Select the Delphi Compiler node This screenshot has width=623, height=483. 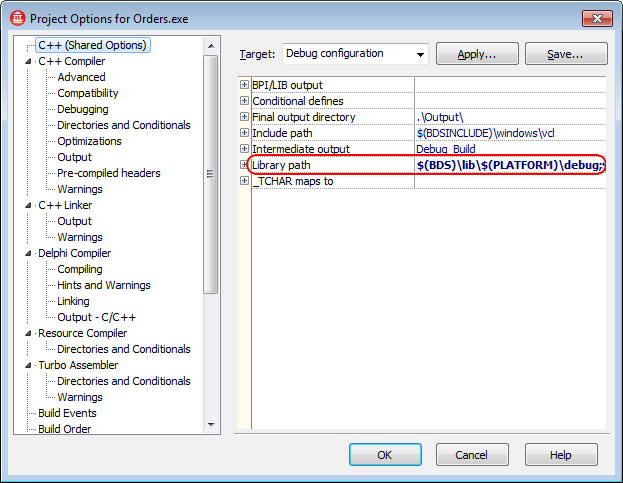pyautogui.click(x=74, y=253)
